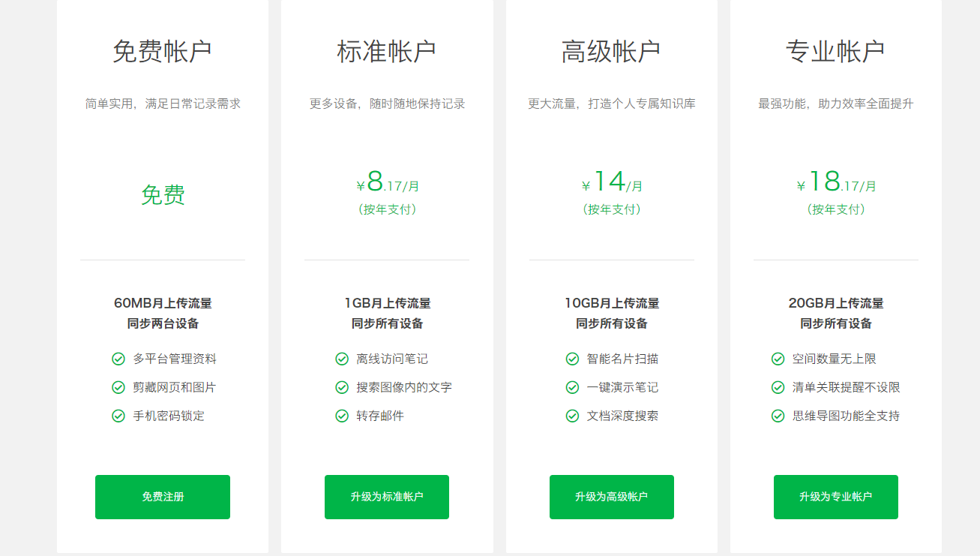The height and width of the screenshot is (556, 980).
Task: Click the green 免费 price label
Action: click(163, 195)
